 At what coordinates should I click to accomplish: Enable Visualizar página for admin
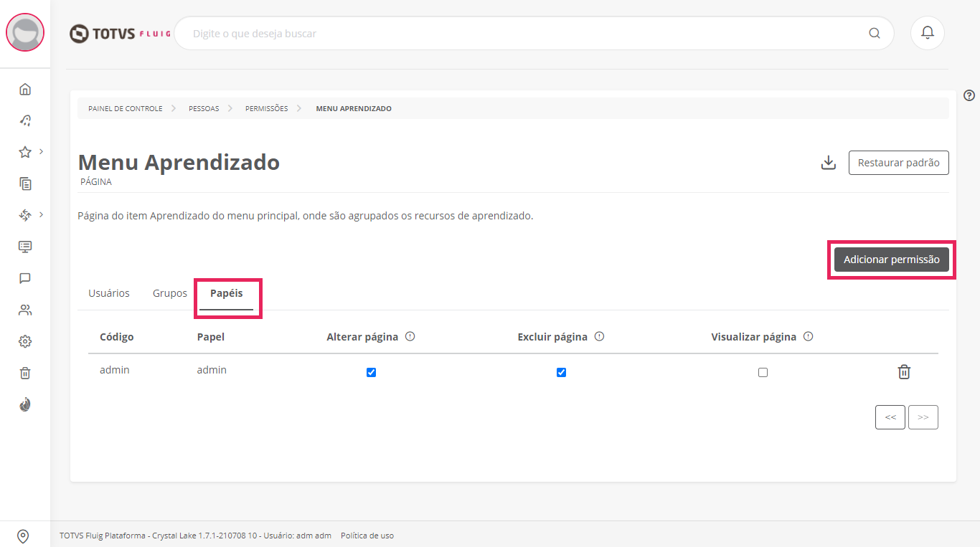[x=763, y=372]
